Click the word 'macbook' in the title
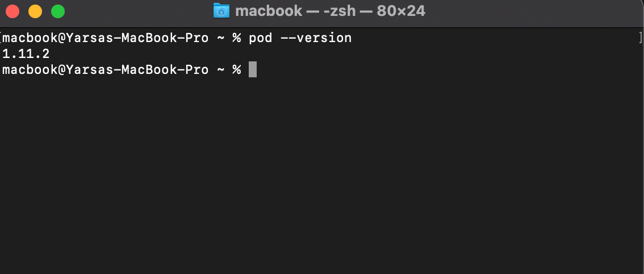The image size is (644, 274). click(269, 11)
